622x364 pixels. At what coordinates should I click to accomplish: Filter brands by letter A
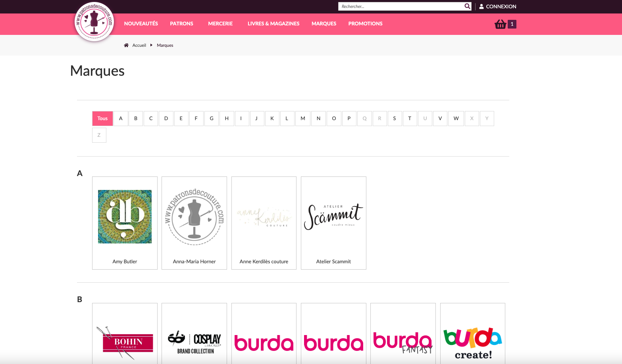[121, 119]
